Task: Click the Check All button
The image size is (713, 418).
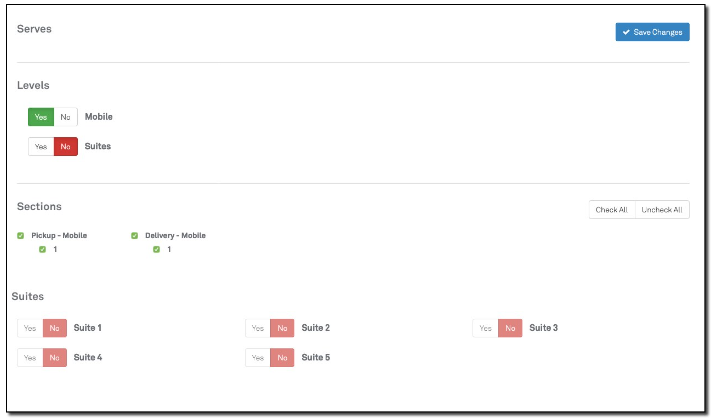Action: click(x=611, y=210)
